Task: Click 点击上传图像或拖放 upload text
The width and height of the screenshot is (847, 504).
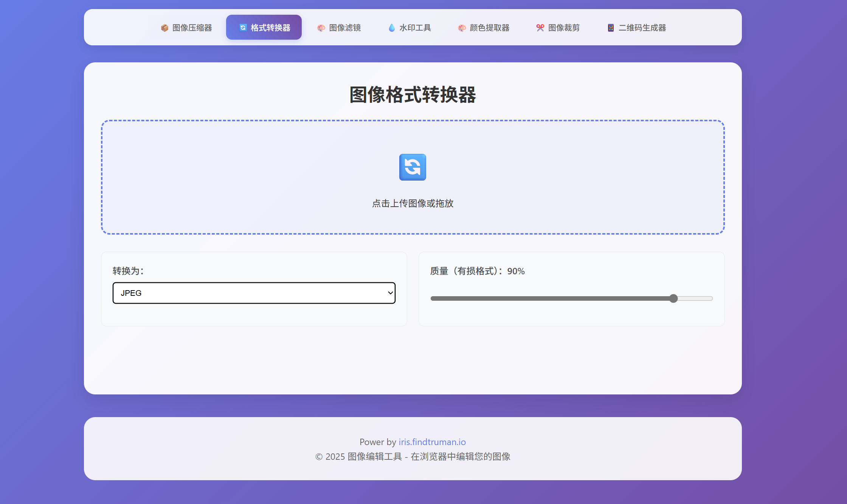Action: point(413,203)
